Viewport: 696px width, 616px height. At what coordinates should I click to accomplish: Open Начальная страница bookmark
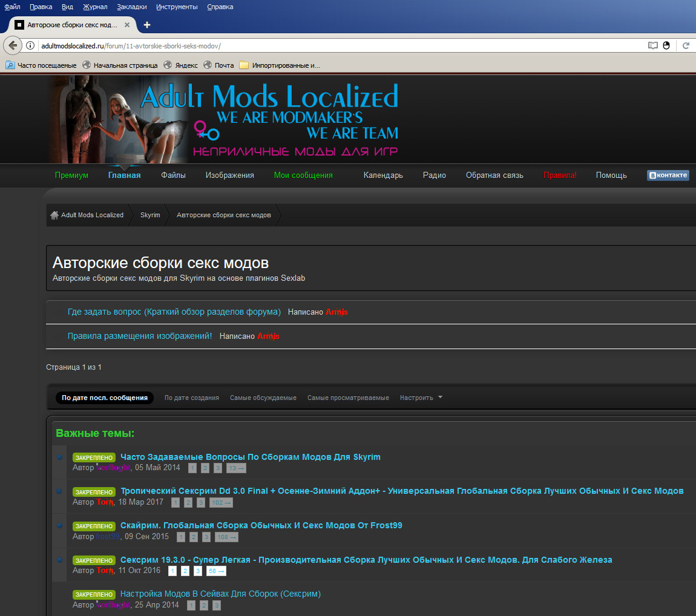tap(120, 65)
